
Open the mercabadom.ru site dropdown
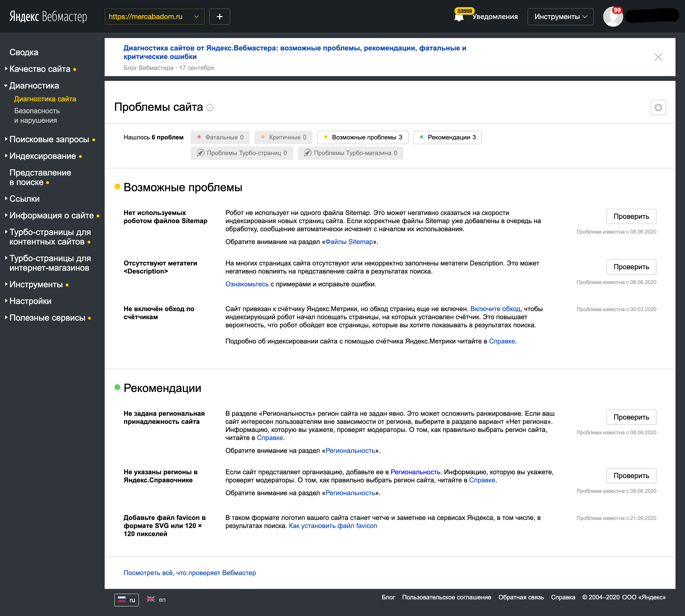[x=154, y=17]
